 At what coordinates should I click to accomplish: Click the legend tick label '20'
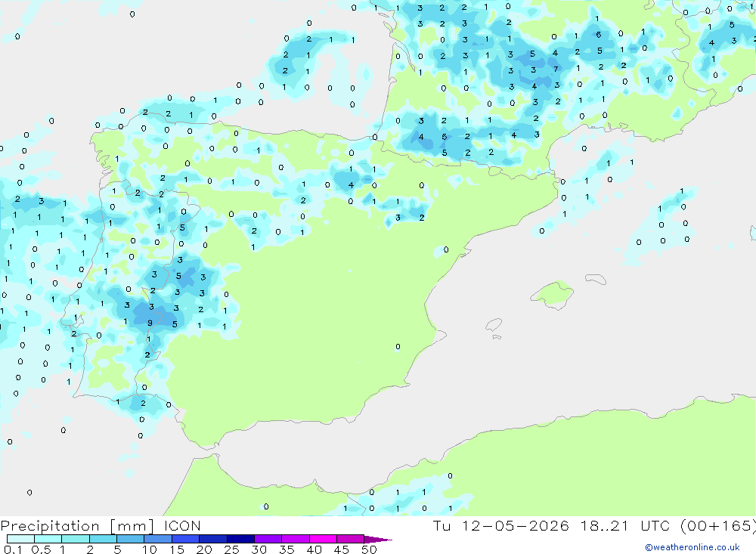click(204, 549)
